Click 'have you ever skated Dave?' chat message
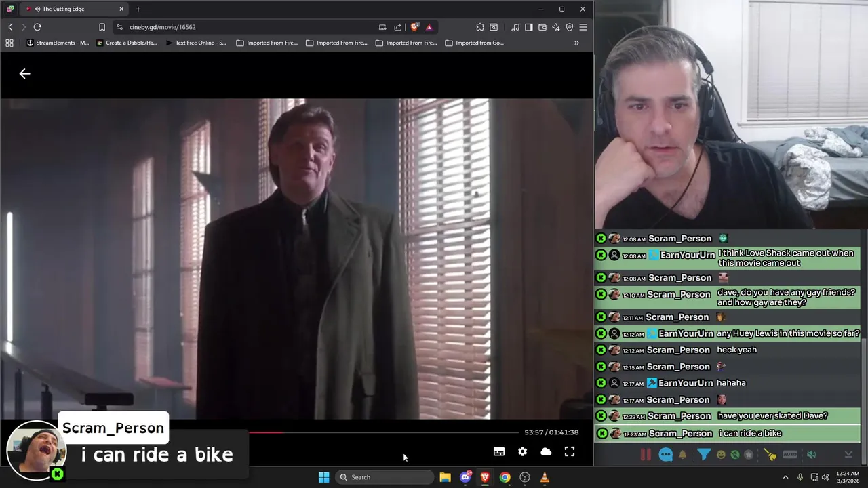Image resolution: width=868 pixels, height=488 pixels. [x=772, y=416]
